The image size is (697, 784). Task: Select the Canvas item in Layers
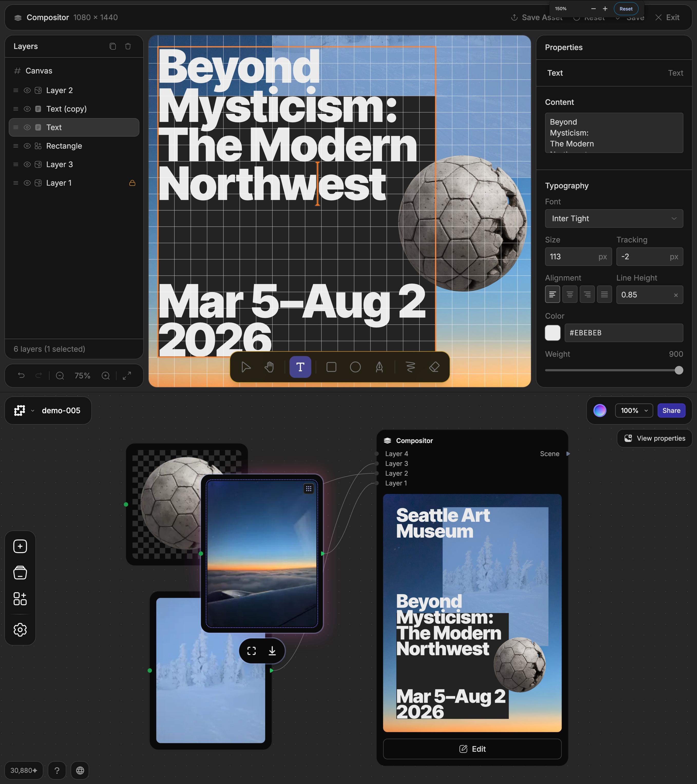[x=39, y=71]
